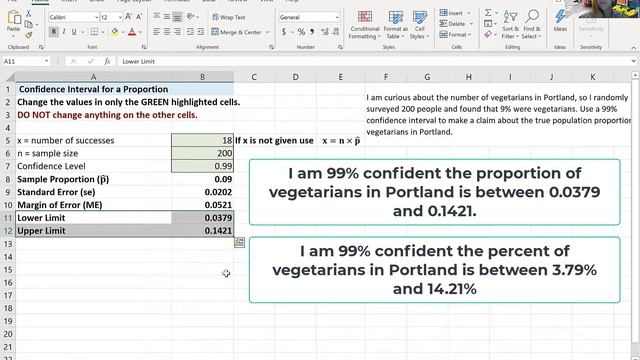This screenshot has width=640, height=360.
Task: Collapse the ribbon with caret
Action: (x=633, y=48)
